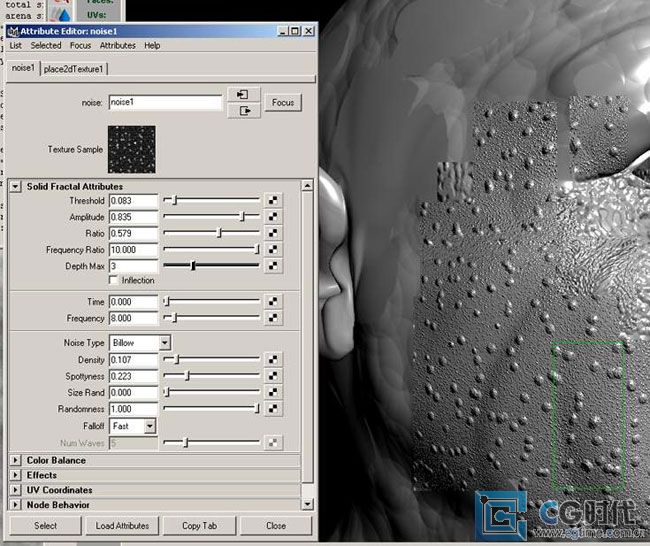Click the Load Attributes button
Image resolution: width=650 pixels, height=546 pixels.
(122, 525)
